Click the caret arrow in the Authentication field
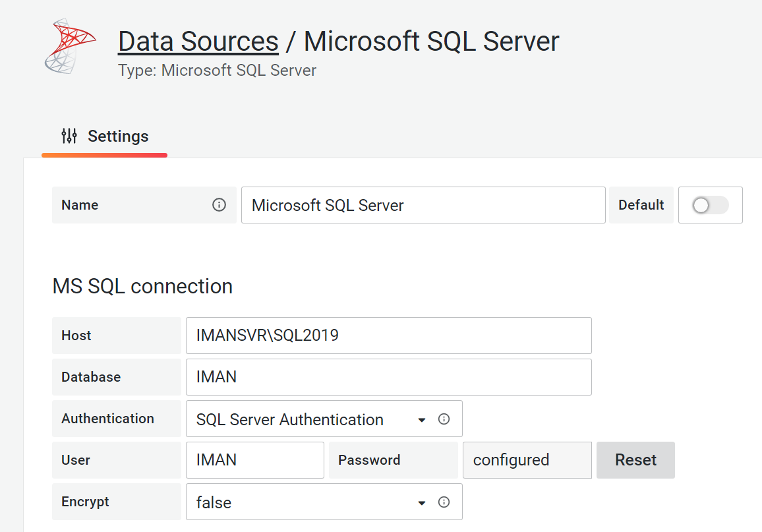The width and height of the screenshot is (762, 532). [422, 420]
